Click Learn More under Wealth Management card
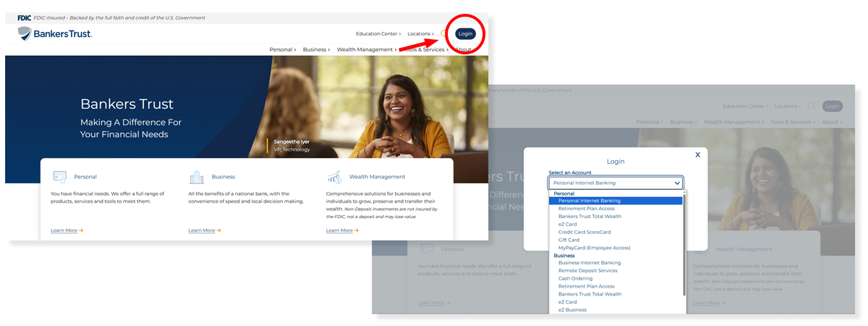 pos(342,230)
